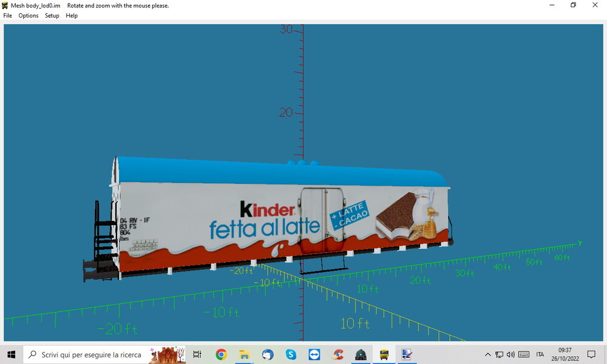The image size is (607, 364).
Task: Click the volume speaker tray icon
Action: click(510, 354)
